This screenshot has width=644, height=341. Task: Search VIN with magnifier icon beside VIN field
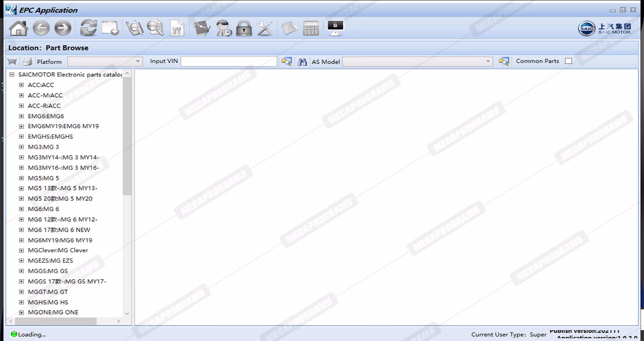pyautogui.click(x=286, y=61)
